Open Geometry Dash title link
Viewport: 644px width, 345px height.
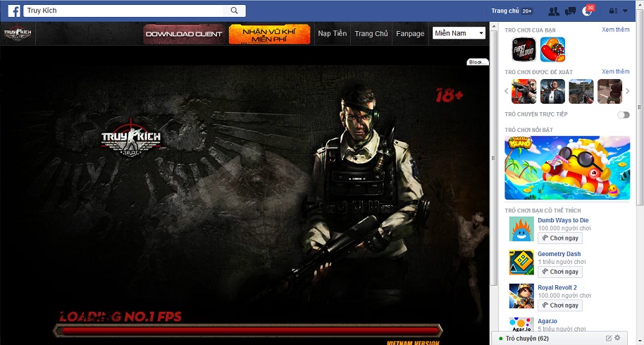point(559,254)
